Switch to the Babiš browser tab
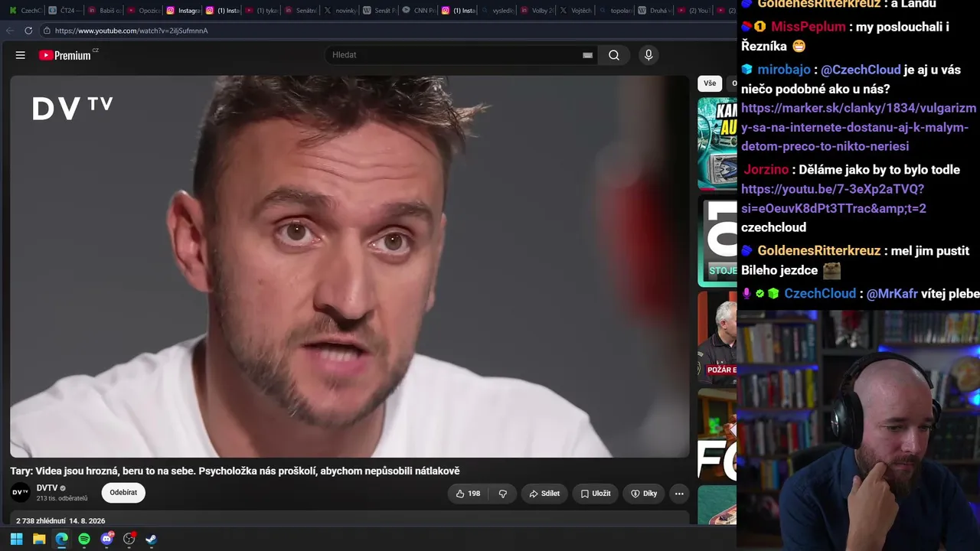This screenshot has width=980, height=551. coord(104,11)
